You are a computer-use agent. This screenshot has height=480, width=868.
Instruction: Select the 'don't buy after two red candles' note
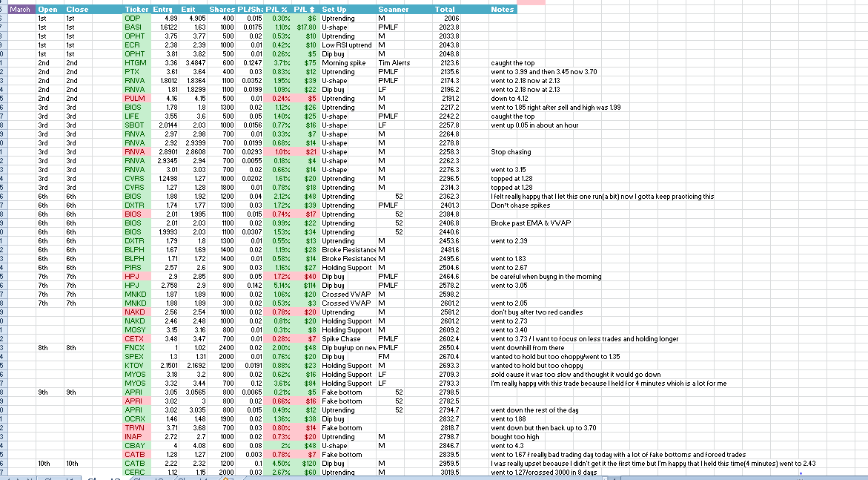(537, 312)
